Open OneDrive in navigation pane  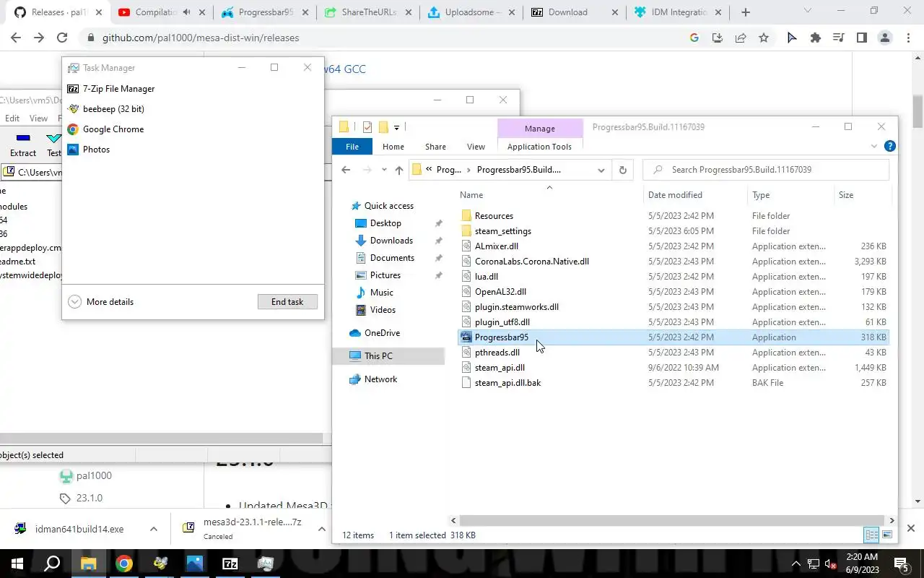(x=382, y=333)
